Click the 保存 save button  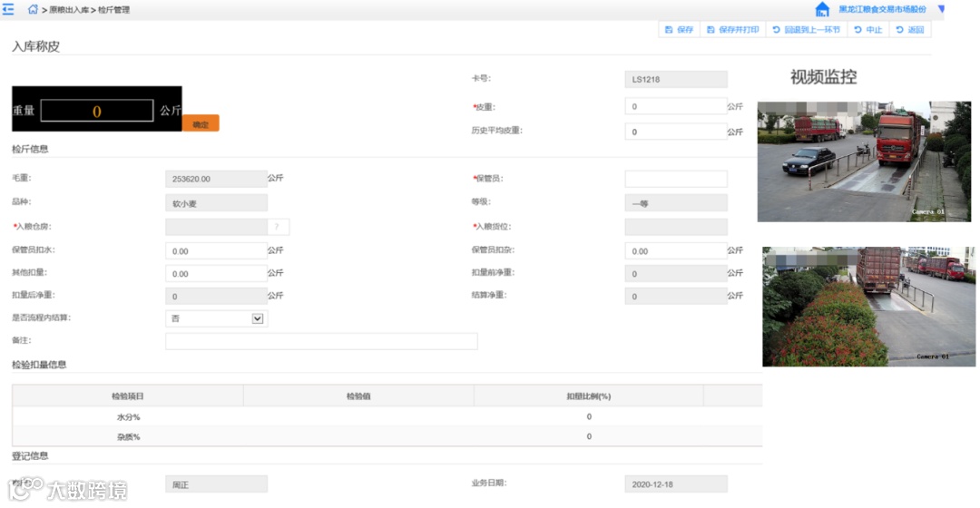(x=679, y=29)
